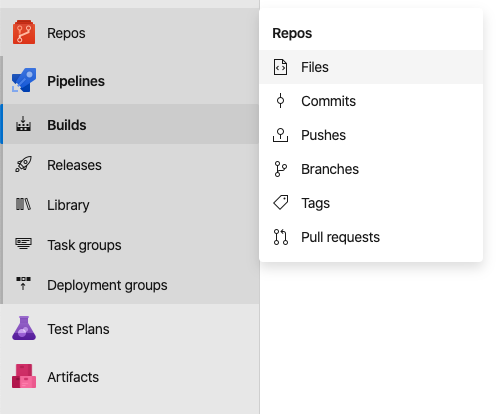
Task: Click the Releases rocket icon
Action: (23, 164)
